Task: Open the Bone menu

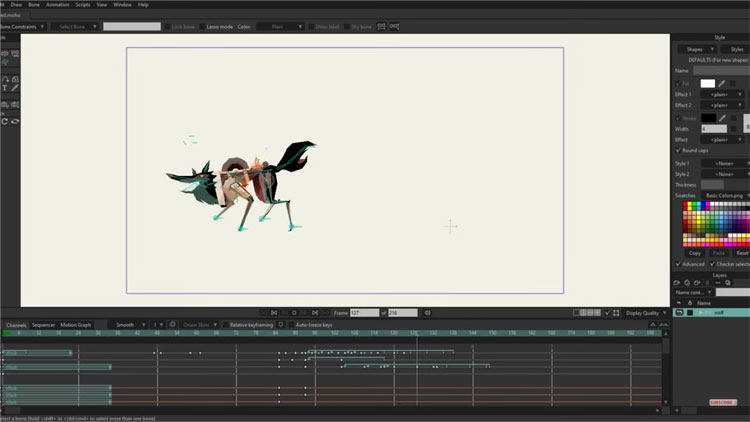Action: point(34,5)
